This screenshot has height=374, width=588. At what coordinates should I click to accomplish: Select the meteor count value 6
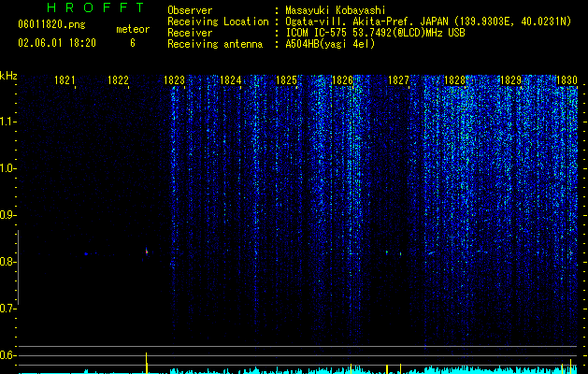click(x=133, y=43)
